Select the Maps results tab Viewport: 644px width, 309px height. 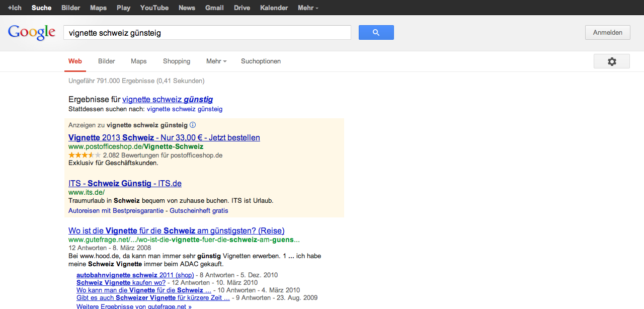[x=139, y=61]
